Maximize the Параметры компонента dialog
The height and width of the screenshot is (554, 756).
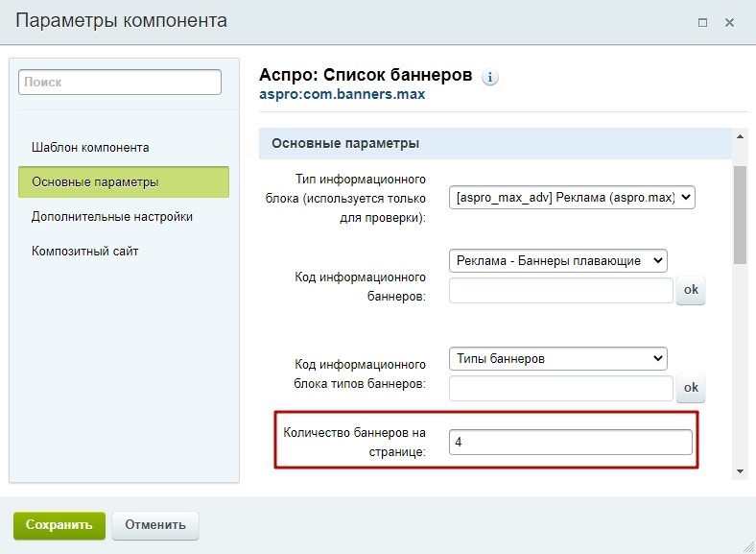pos(702,22)
